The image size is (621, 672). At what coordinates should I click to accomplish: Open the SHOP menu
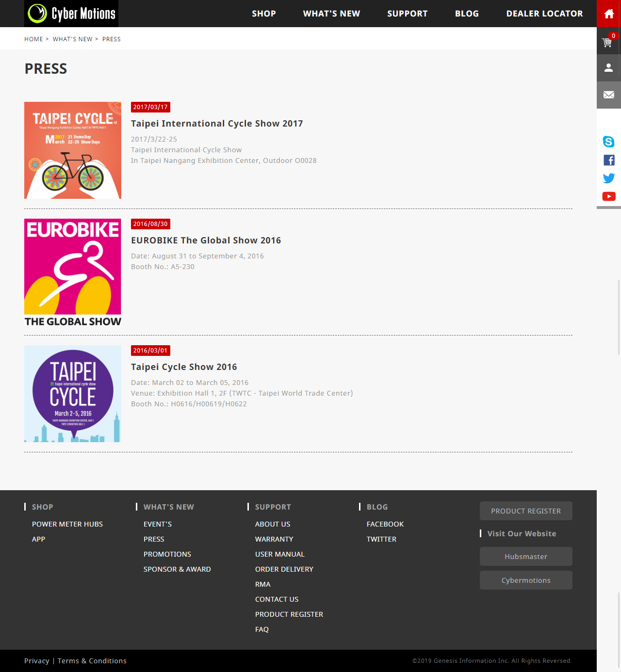tap(264, 14)
